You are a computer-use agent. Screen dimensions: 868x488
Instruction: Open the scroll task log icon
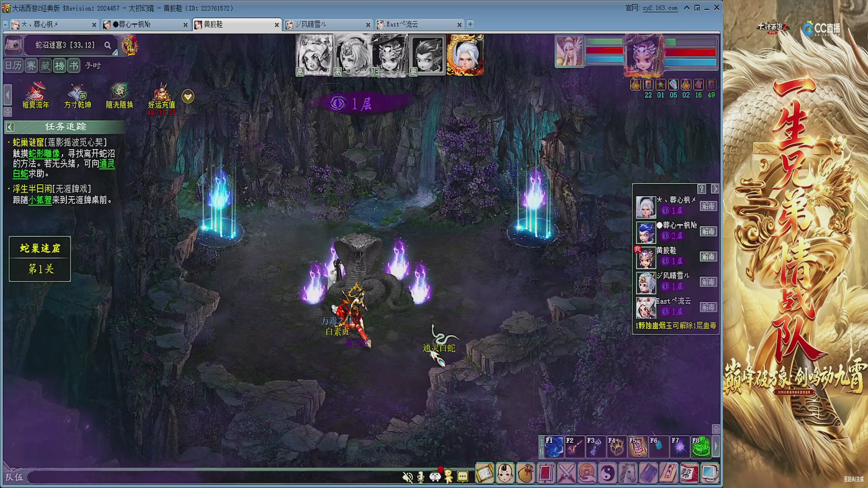tap(485, 474)
